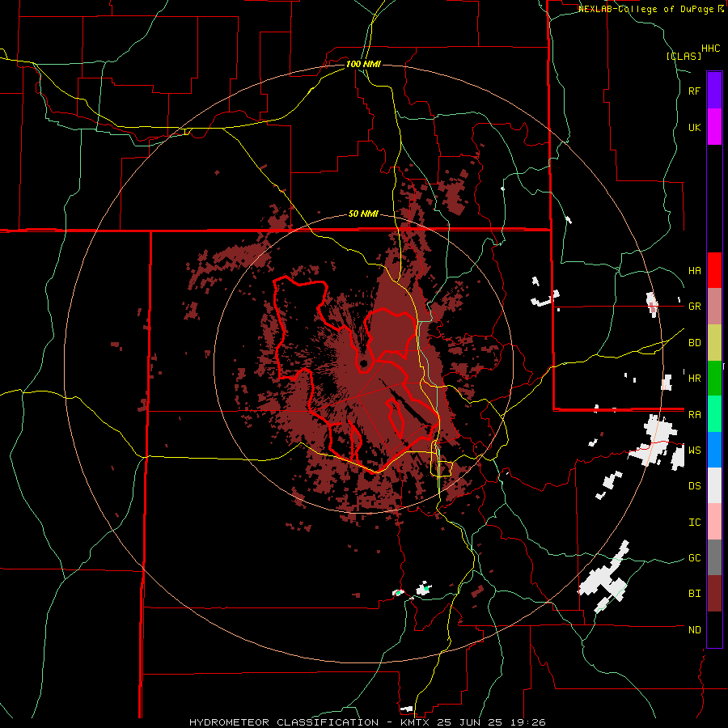Click the WS legend label
The height and width of the screenshot is (728, 728).
pyautogui.click(x=694, y=451)
